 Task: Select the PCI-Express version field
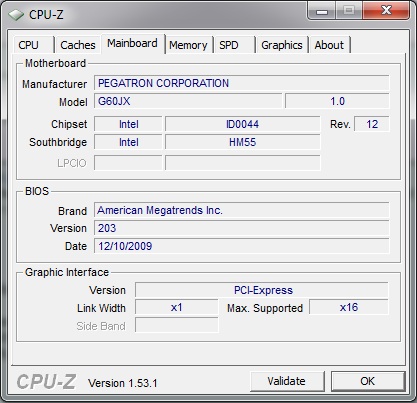262,290
